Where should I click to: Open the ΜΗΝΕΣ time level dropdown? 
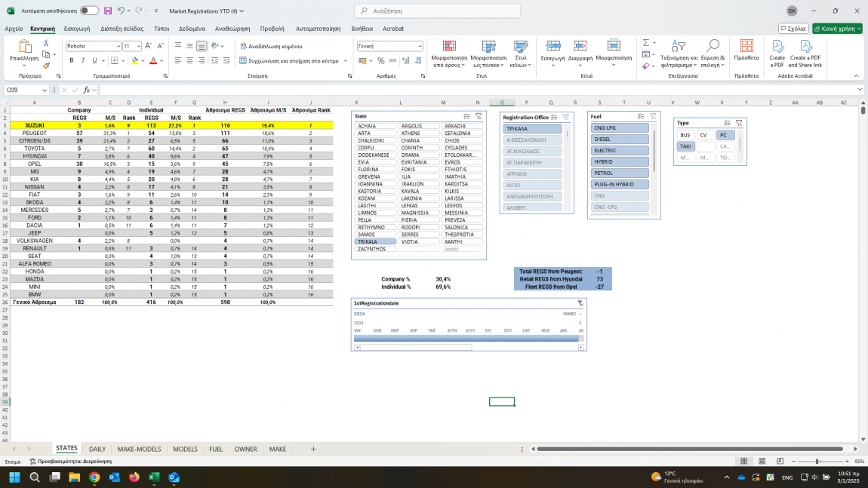(572, 314)
